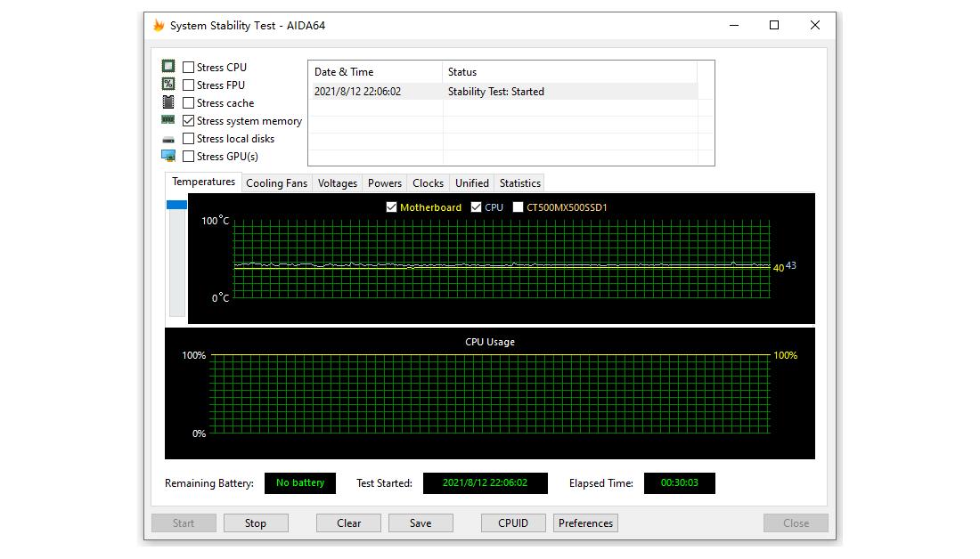Image resolution: width=980 pixels, height=559 pixels.
Task: Click the Save button
Action: [x=421, y=523]
